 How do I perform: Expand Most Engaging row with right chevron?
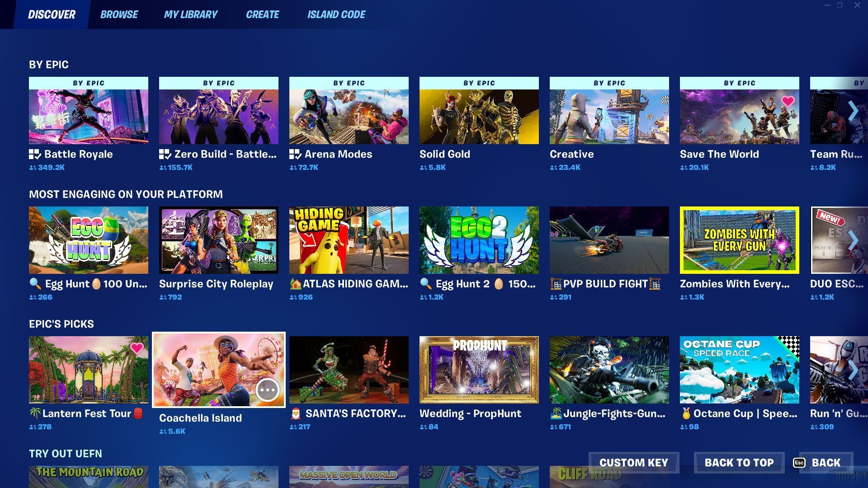853,240
